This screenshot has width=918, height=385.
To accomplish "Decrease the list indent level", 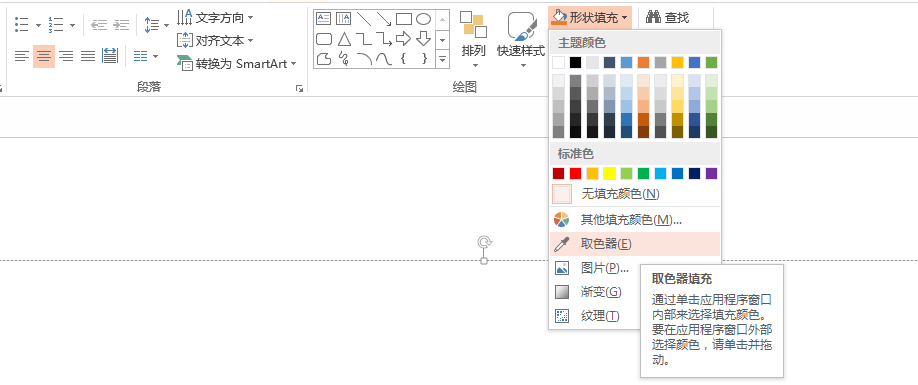I will [99, 25].
